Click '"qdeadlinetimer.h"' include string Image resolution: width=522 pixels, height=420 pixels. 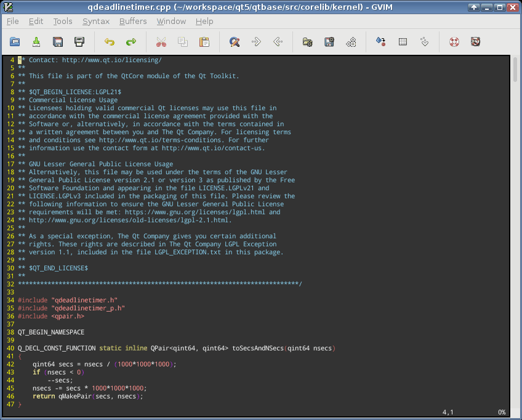click(x=84, y=300)
